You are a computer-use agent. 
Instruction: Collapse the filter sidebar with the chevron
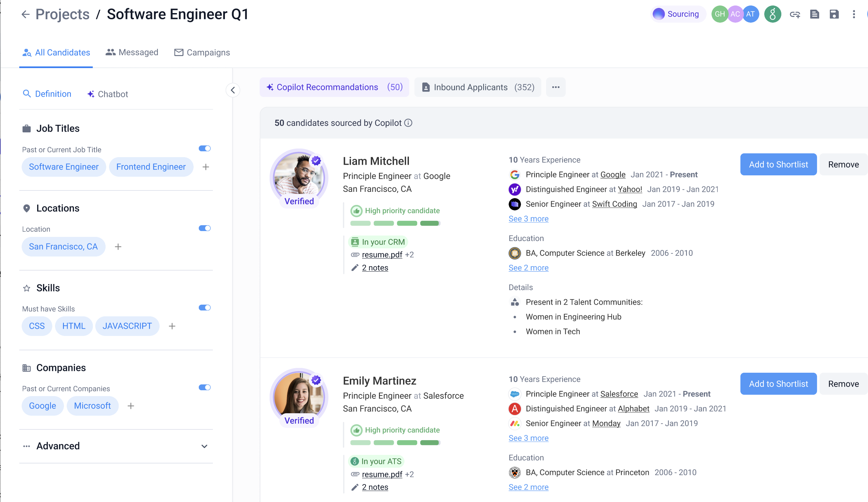233,90
